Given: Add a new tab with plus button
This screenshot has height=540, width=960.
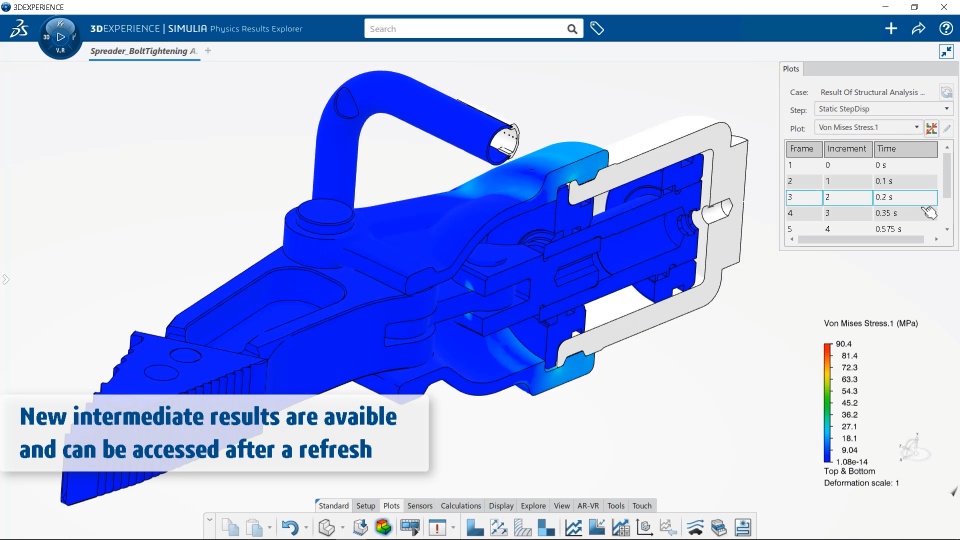Looking at the screenshot, I should click(208, 51).
